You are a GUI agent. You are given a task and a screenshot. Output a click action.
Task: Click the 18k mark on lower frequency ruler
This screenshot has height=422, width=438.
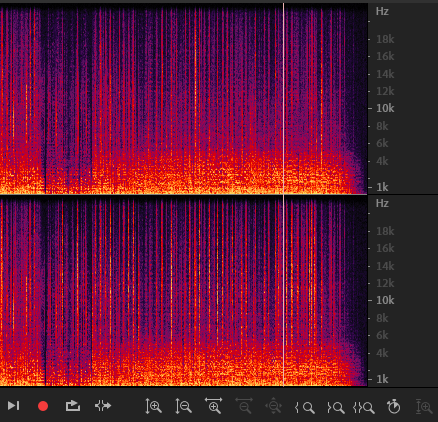click(x=385, y=231)
